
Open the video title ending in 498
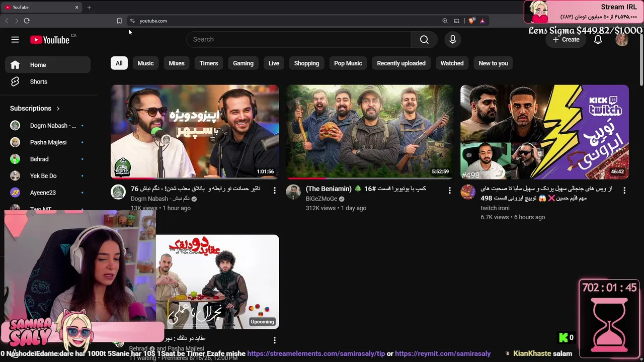[546, 194]
